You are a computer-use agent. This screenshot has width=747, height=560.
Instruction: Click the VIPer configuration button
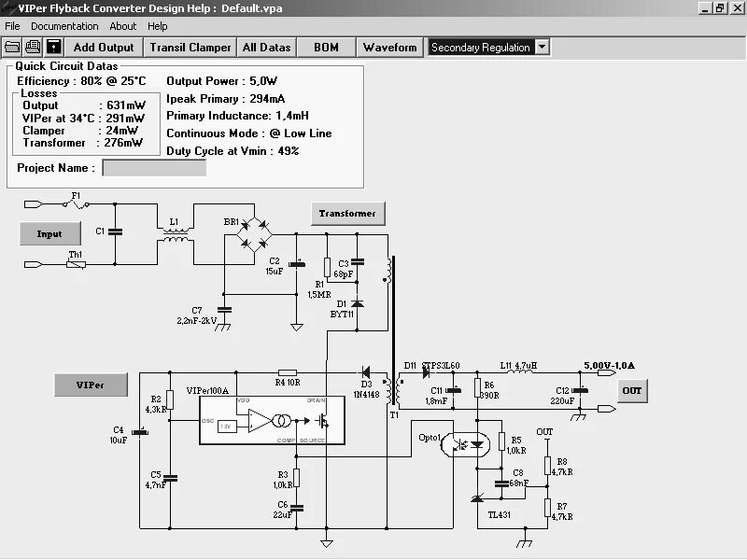tap(91, 385)
